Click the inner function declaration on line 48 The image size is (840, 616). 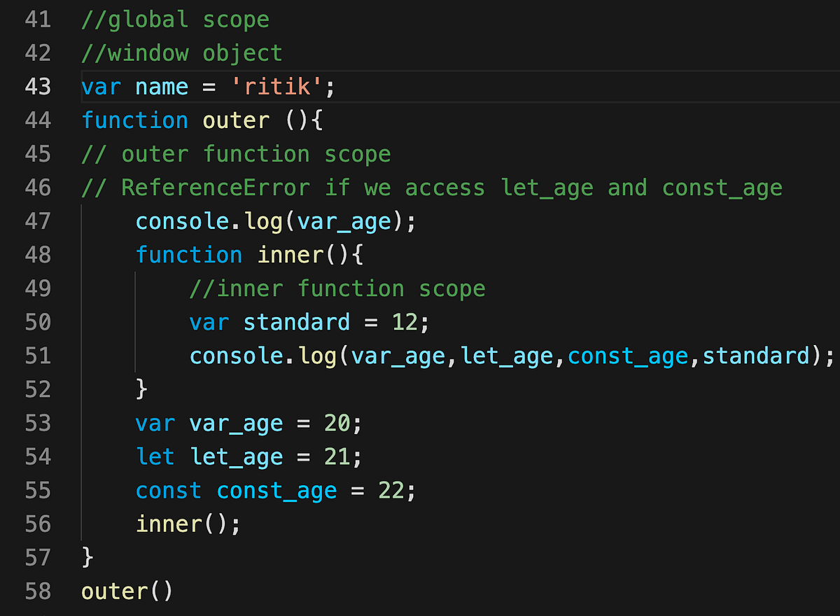pos(290,255)
